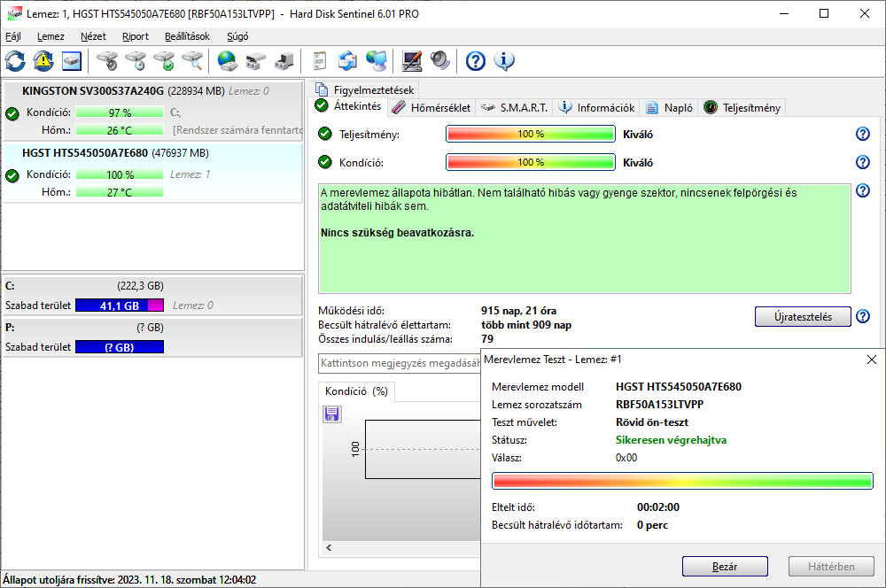Screen dimensions: 886x588
Task: Switch to the Teljesítmény tab
Action: [742, 107]
